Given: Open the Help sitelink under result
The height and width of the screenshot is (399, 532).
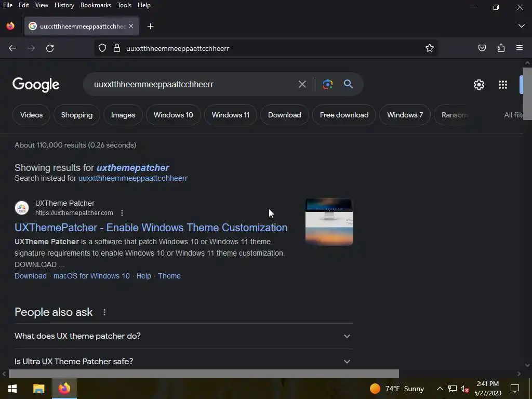Looking at the screenshot, I should pyautogui.click(x=143, y=276).
